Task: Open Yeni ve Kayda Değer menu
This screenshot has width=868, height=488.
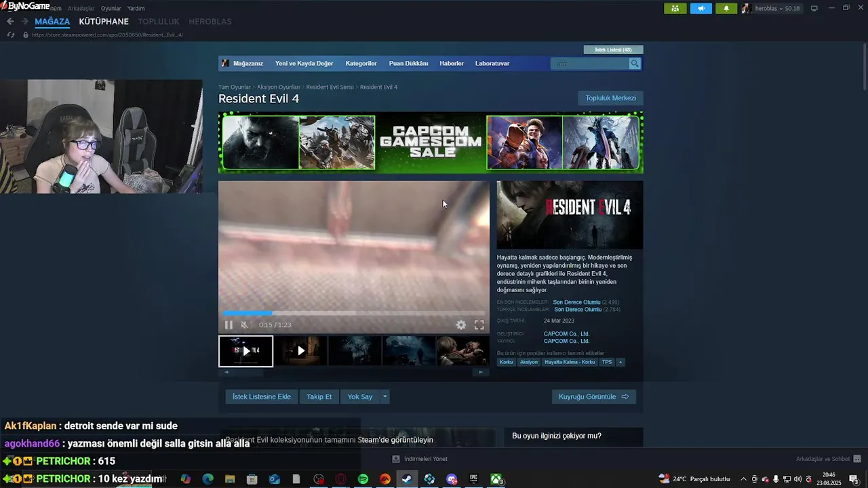Action: (x=304, y=63)
